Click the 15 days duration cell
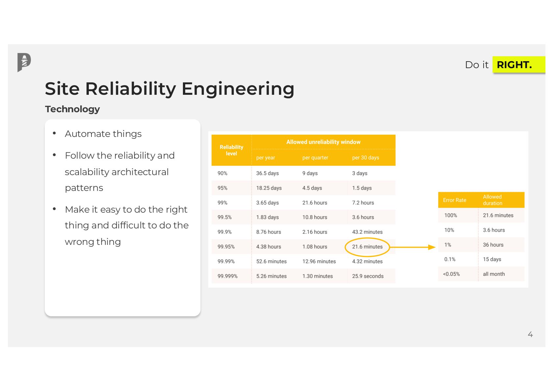Viewport: 554px width, 392px height. pyautogui.click(x=492, y=259)
